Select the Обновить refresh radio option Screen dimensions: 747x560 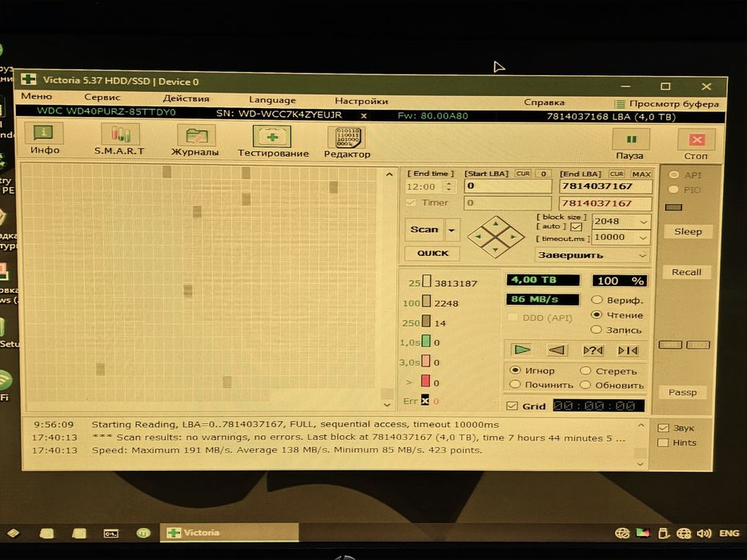click(x=585, y=385)
